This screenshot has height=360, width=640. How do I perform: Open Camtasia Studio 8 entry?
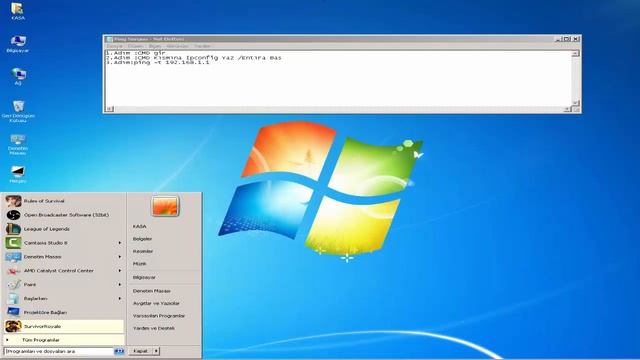point(64,243)
